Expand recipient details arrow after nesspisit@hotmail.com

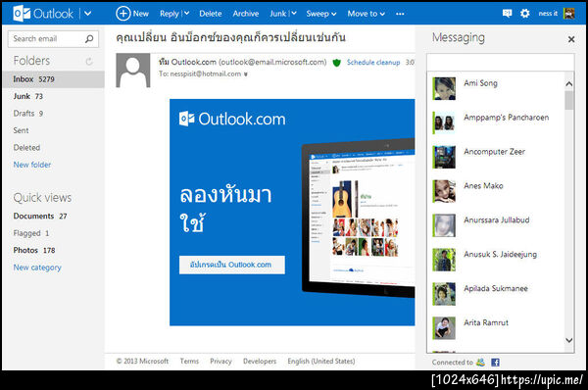(245, 74)
